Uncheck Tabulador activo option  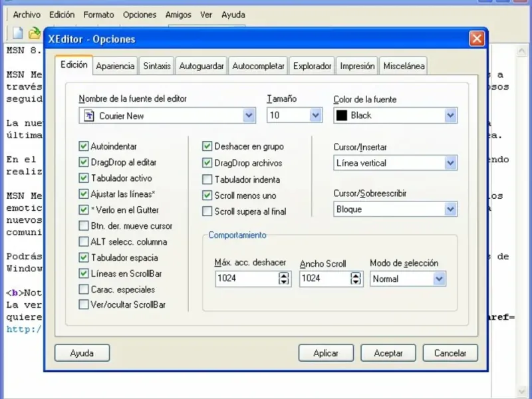(84, 178)
